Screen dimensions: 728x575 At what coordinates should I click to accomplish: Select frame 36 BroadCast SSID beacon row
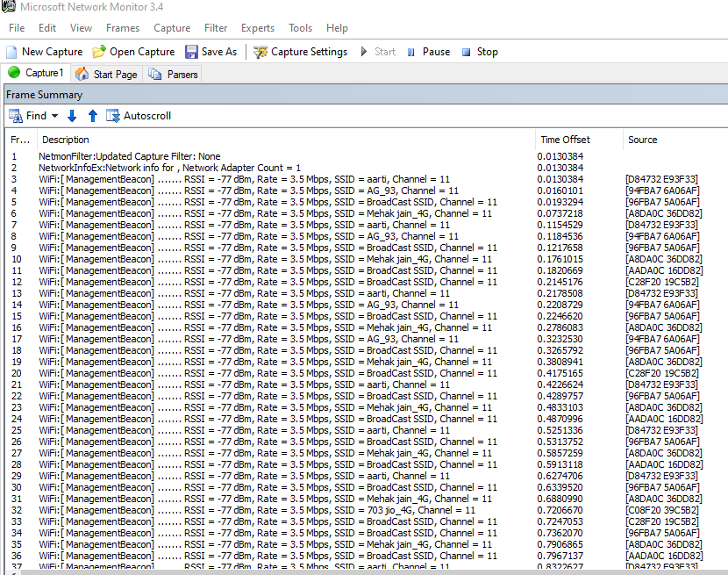click(x=367, y=556)
